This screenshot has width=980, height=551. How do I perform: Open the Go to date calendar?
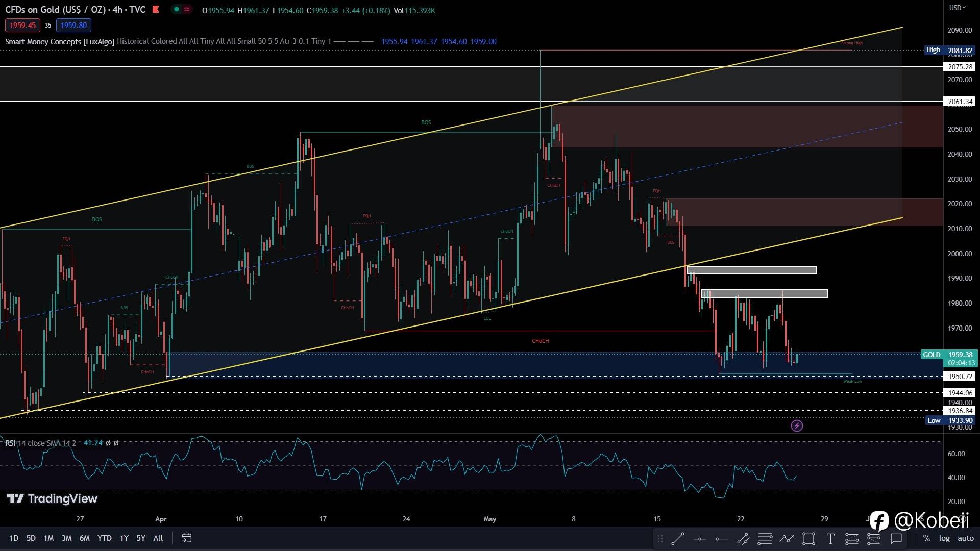tap(186, 538)
